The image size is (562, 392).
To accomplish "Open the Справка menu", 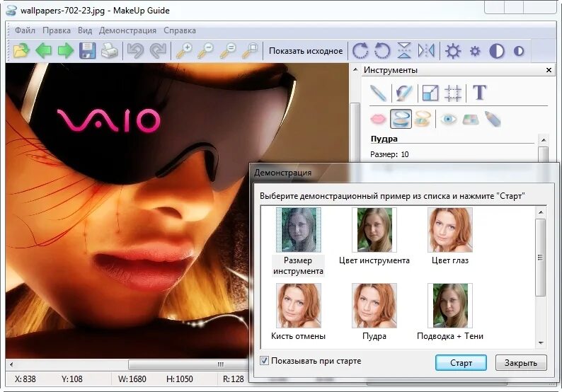I will tap(180, 30).
